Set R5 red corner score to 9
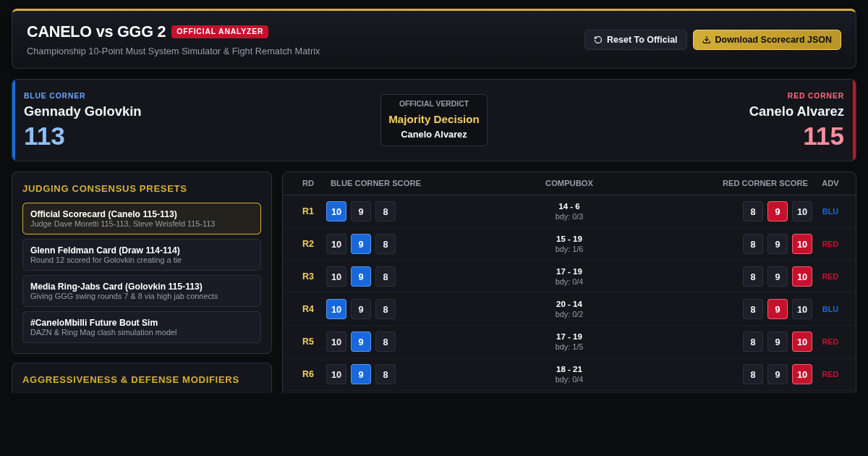Image resolution: width=868 pixels, height=456 pixels. click(x=778, y=342)
